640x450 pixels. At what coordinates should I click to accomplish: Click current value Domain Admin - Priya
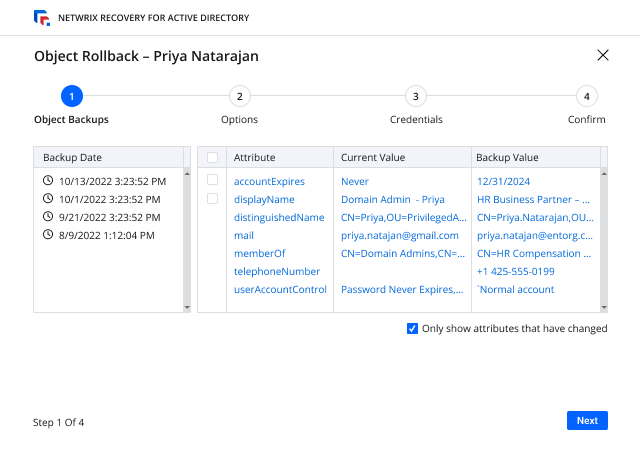393,199
